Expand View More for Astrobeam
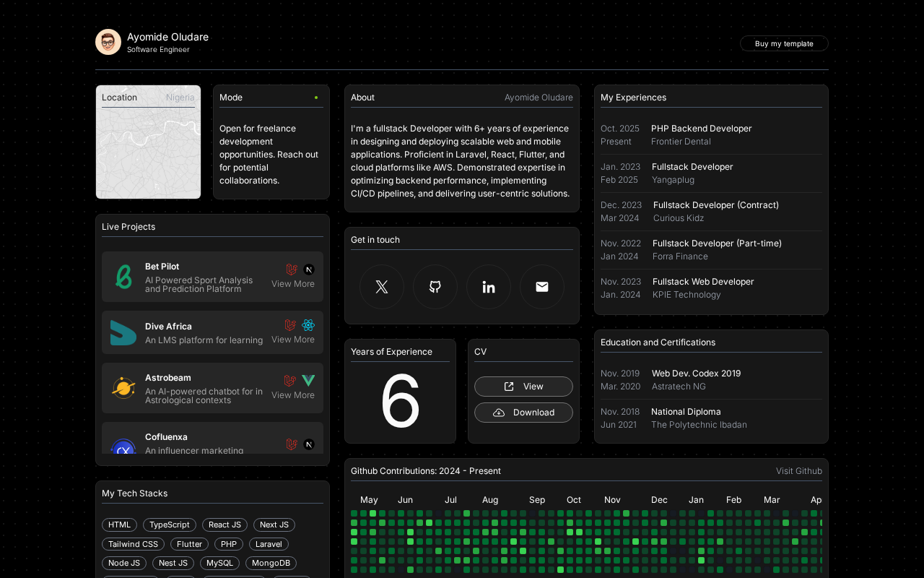This screenshot has width=924, height=578. click(x=293, y=395)
